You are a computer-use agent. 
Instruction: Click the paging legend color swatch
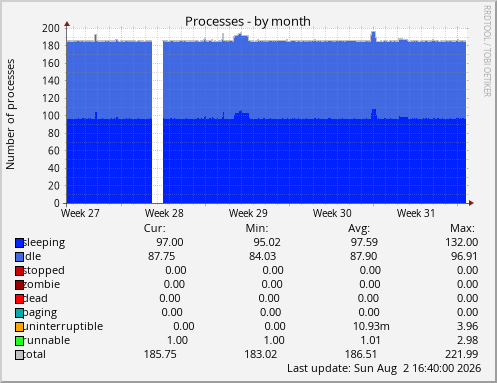[19, 313]
